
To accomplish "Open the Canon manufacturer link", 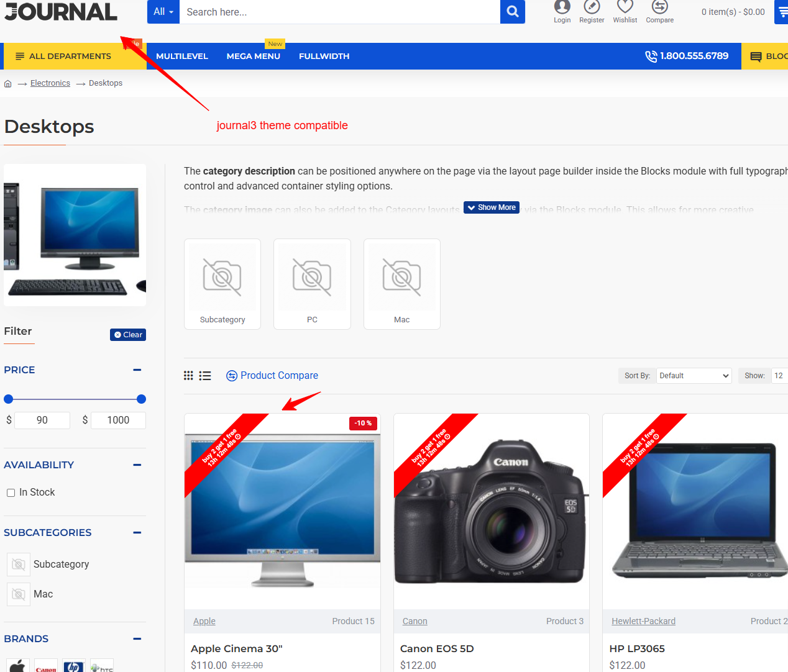I will pyautogui.click(x=415, y=621).
